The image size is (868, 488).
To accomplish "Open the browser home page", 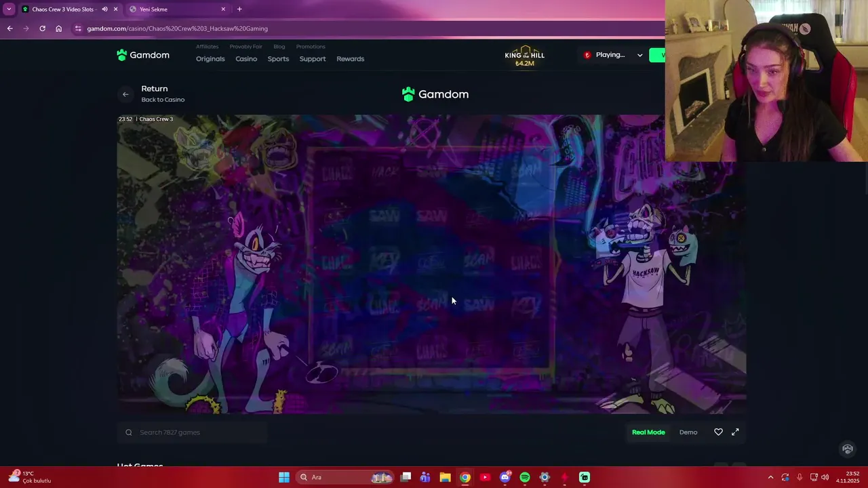I will pos(58,28).
